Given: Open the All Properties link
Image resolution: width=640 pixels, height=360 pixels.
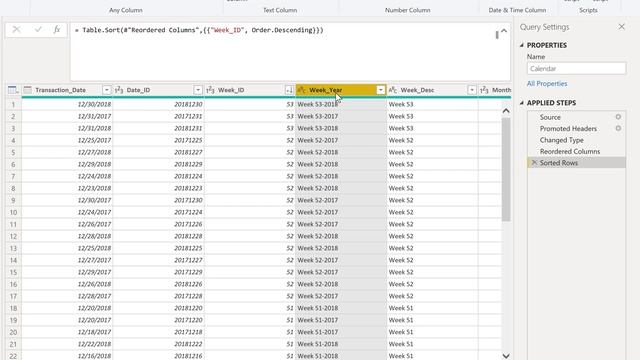Looking at the screenshot, I should (x=547, y=84).
